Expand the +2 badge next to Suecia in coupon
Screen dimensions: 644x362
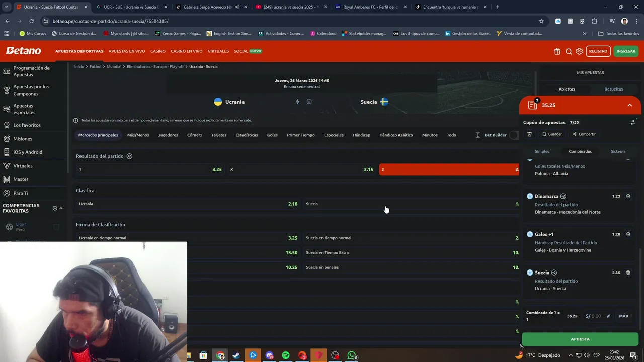point(554,273)
